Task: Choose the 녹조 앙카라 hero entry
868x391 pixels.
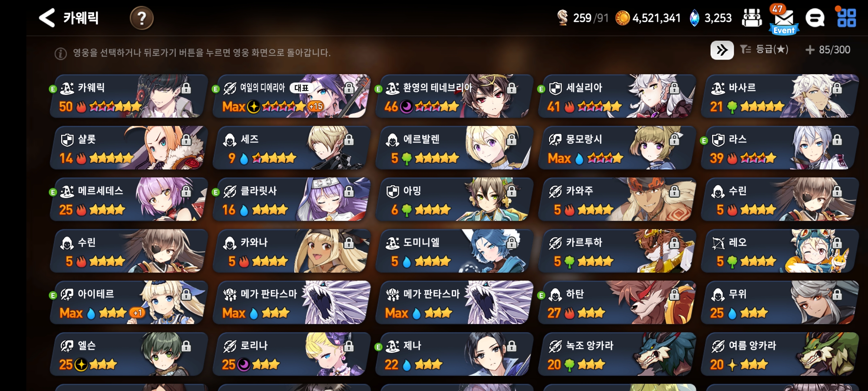Action: coord(617,354)
